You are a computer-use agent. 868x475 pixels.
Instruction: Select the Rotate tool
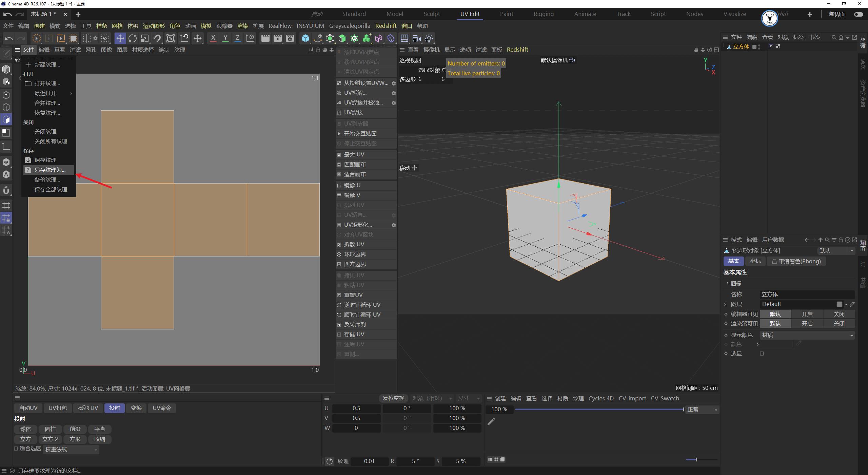(133, 38)
